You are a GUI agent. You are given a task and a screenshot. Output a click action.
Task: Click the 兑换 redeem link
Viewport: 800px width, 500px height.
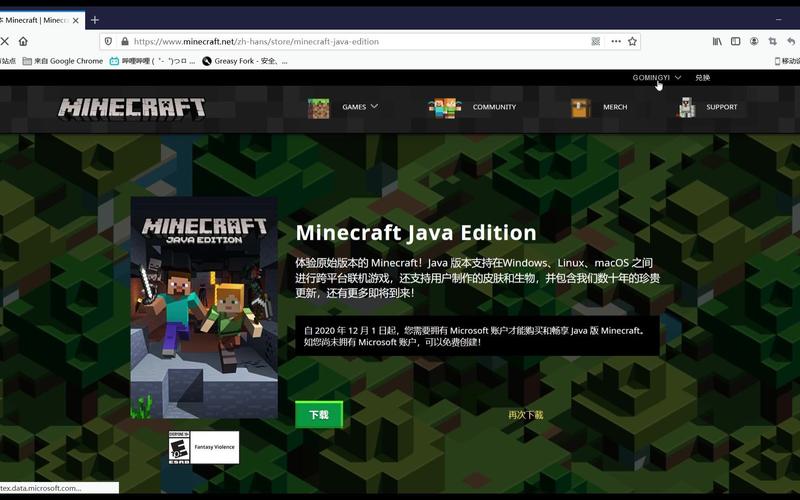(x=703, y=77)
